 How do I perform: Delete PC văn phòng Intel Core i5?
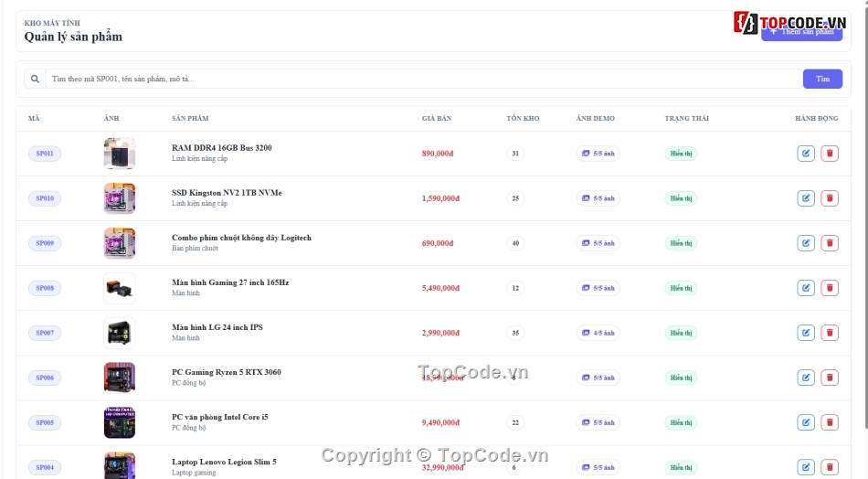click(830, 422)
